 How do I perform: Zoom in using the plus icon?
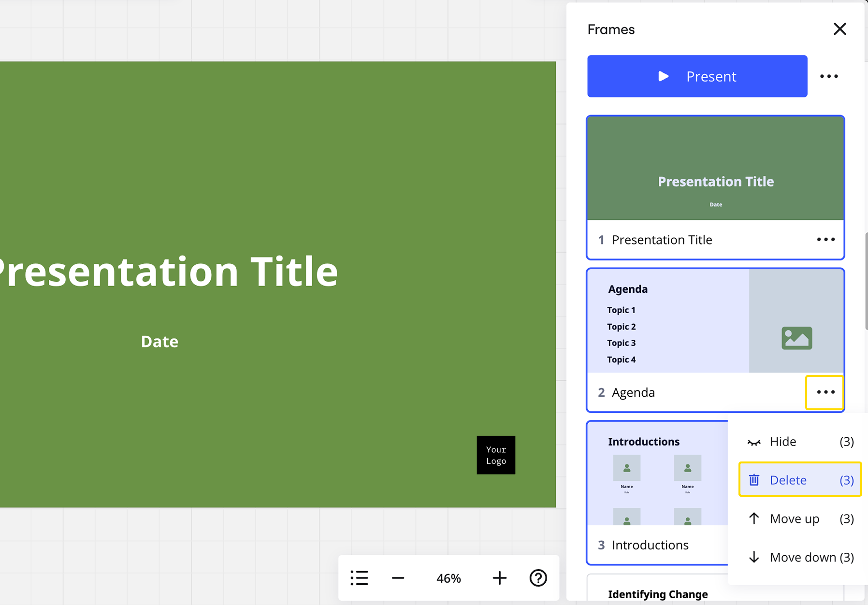click(x=499, y=578)
